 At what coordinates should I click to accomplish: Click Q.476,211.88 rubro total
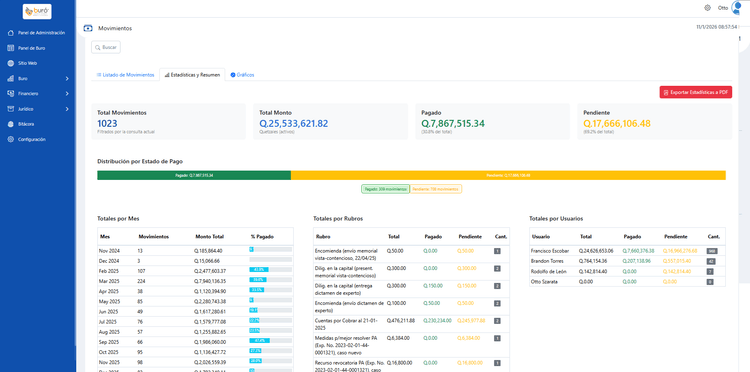(401, 321)
